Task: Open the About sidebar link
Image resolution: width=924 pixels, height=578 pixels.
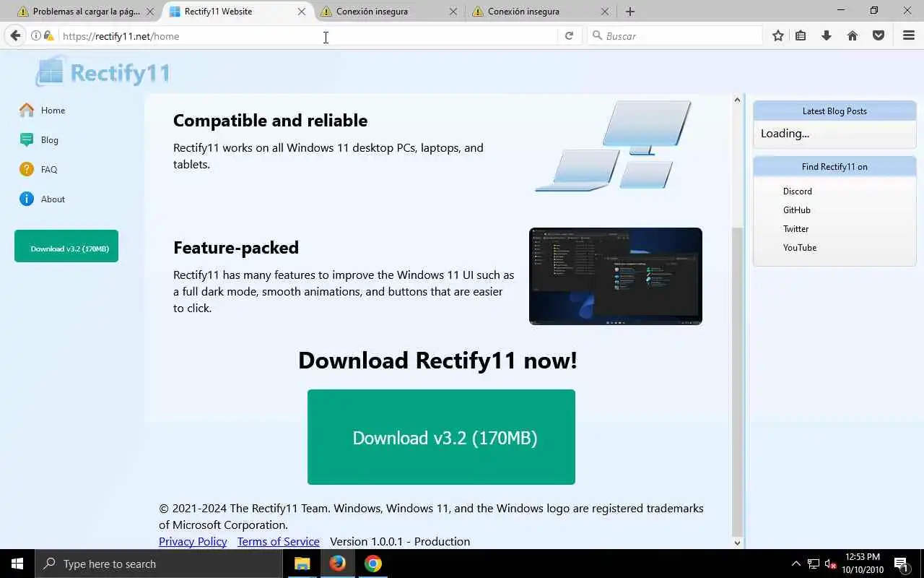Action: 53,199
